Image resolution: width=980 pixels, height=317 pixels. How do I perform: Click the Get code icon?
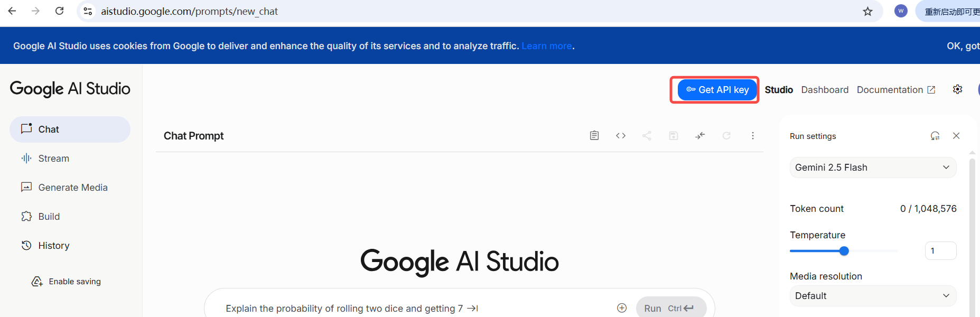(x=621, y=136)
